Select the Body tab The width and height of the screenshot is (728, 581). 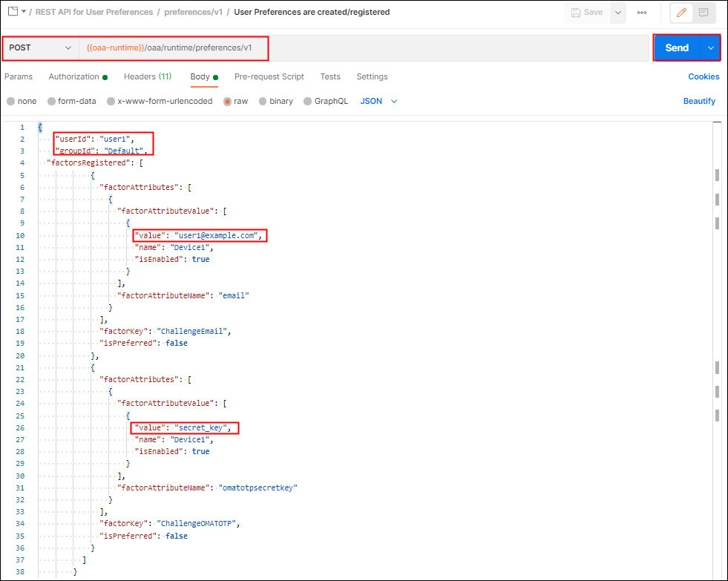[x=204, y=76]
